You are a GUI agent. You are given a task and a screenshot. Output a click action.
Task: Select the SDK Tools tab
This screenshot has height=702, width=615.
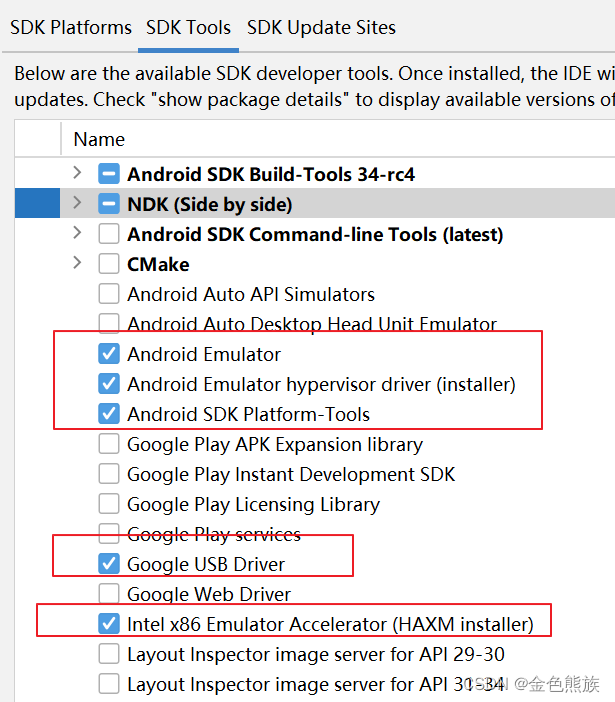pos(188,28)
